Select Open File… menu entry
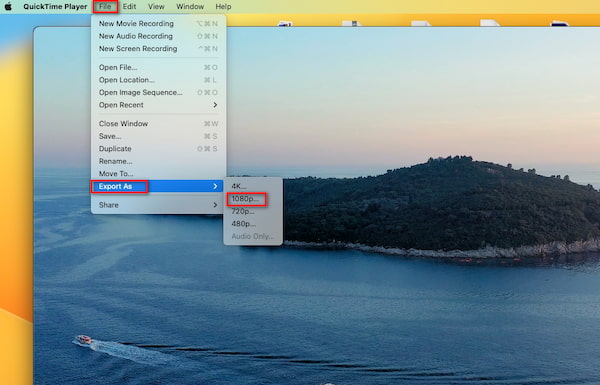The width and height of the screenshot is (600, 385). pyautogui.click(x=158, y=67)
